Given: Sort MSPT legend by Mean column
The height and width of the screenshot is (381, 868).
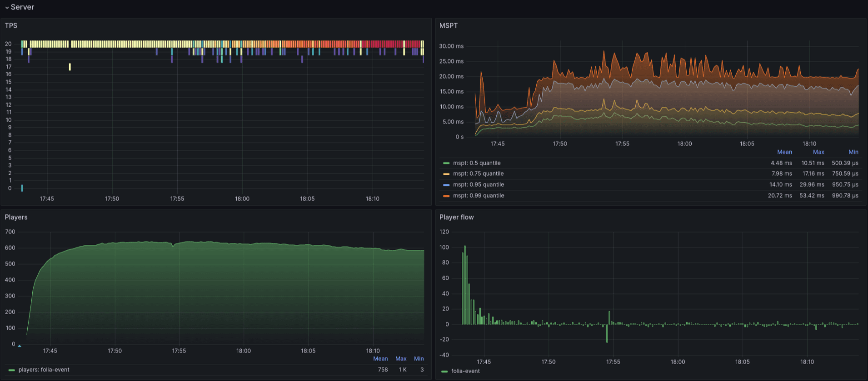Looking at the screenshot, I should [x=784, y=152].
